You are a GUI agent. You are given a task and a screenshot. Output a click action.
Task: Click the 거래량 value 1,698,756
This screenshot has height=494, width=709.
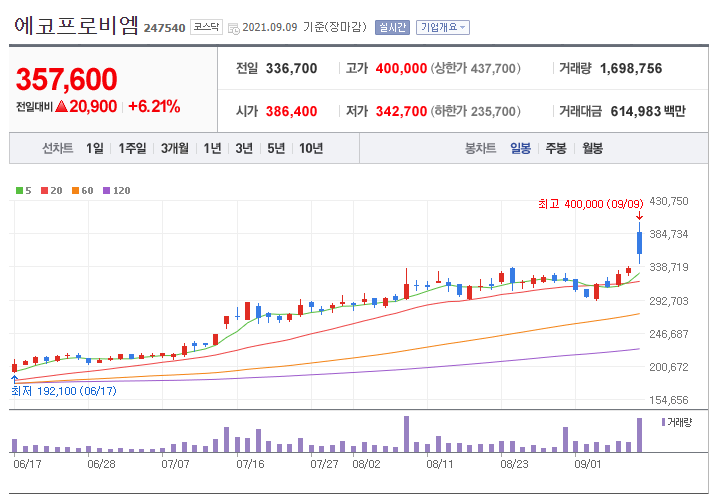[631, 69]
